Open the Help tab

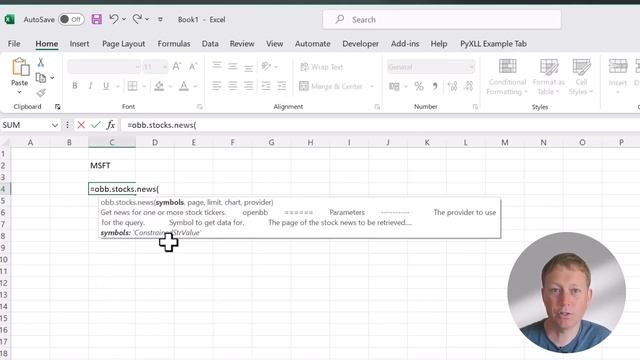(439, 44)
